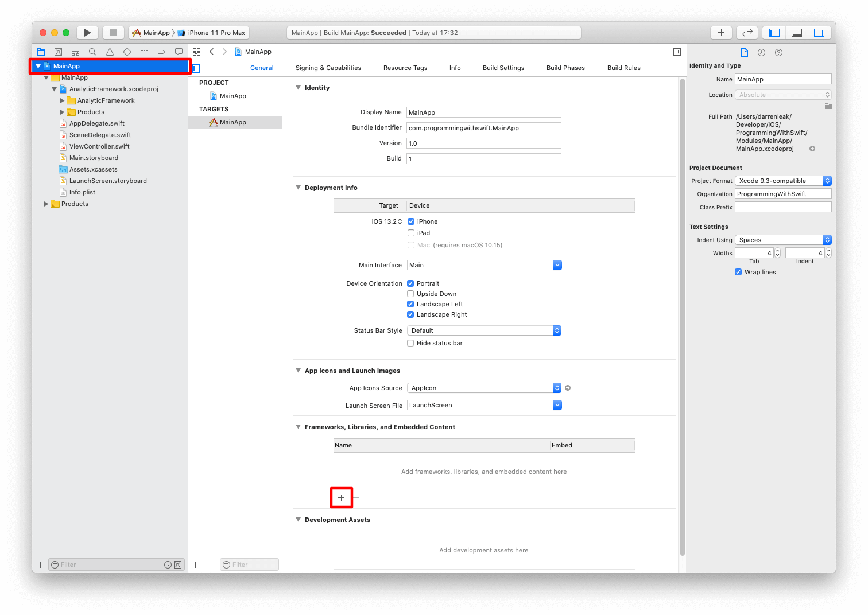This screenshot has height=615, width=868.
Task: Open the Test navigator diamond icon
Action: tap(127, 52)
